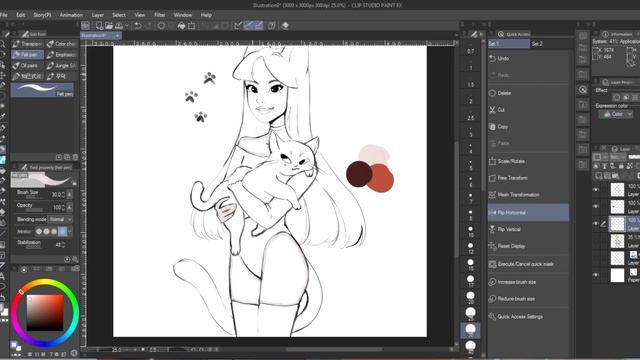Click Increase brush size button

pyautogui.click(x=528, y=282)
